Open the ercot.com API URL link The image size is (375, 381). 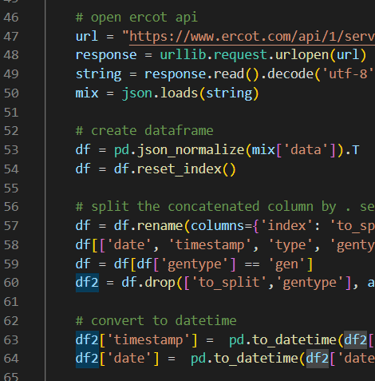click(252, 36)
